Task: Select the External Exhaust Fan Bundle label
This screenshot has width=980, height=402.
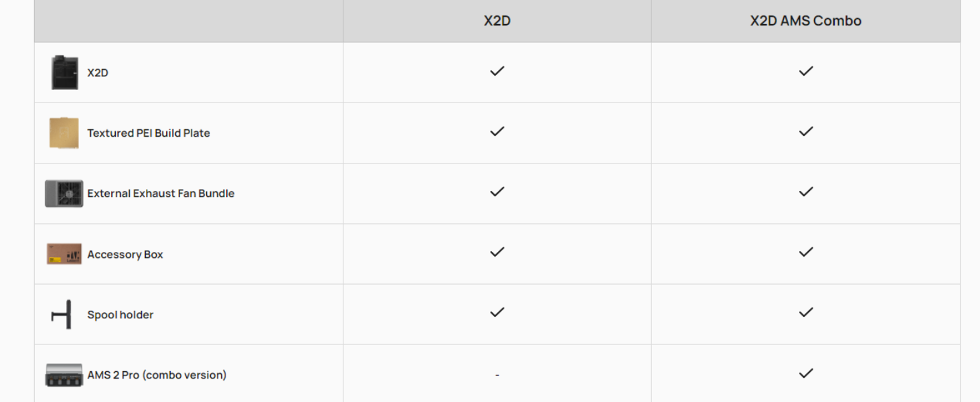Action: (161, 193)
